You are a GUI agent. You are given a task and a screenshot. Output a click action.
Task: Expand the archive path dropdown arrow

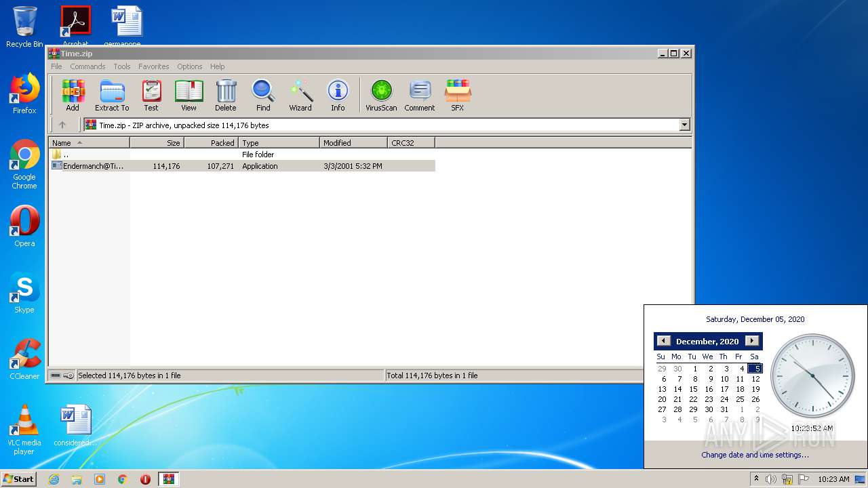tap(684, 125)
